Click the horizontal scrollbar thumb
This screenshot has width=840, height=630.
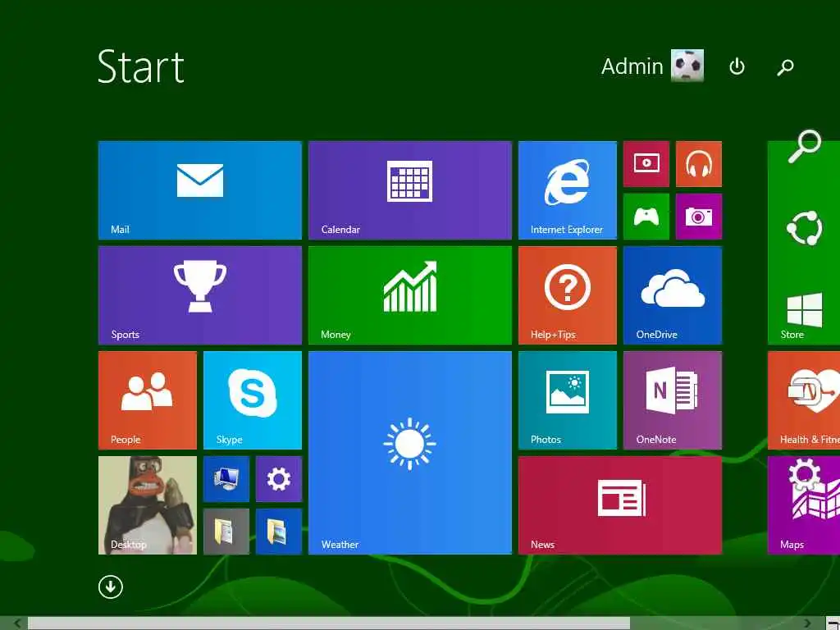328,623
